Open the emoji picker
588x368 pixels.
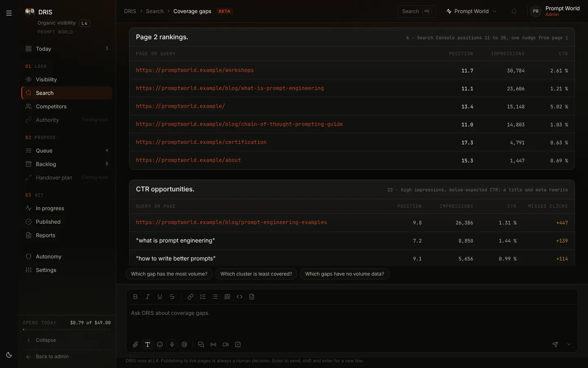160,345
